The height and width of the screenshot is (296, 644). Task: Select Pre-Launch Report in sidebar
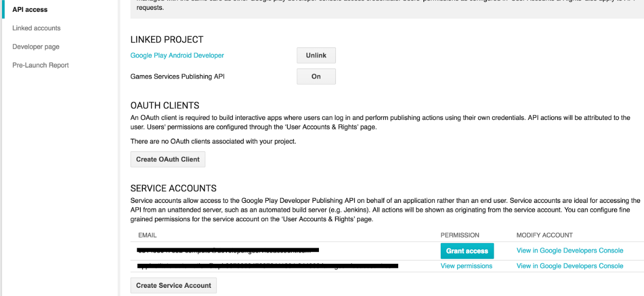pyautogui.click(x=40, y=65)
